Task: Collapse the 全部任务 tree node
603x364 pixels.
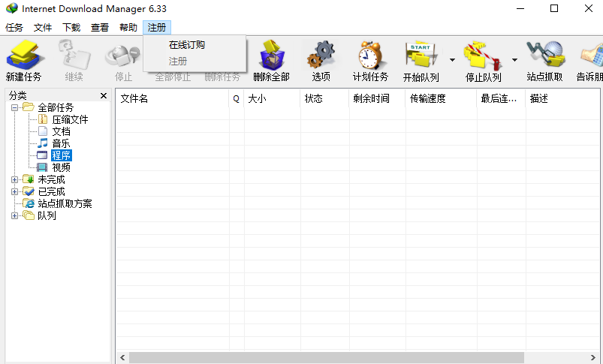Action: 14,107
